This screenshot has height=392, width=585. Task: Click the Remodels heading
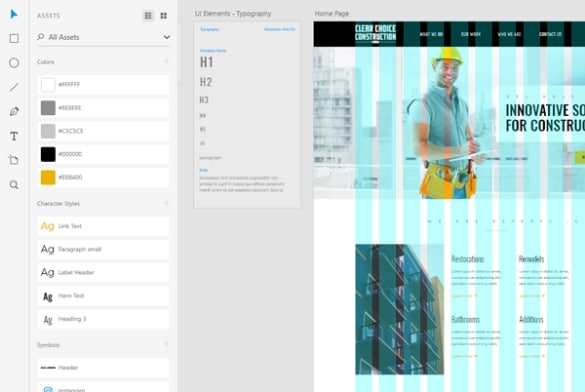pyautogui.click(x=531, y=259)
